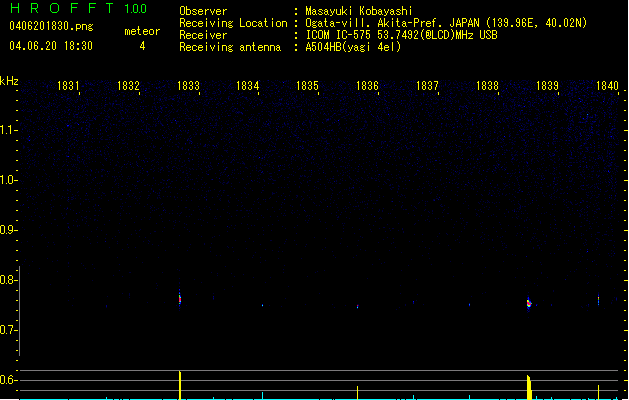Click the 1832 time axis label
This screenshot has height=400, width=629.
(128, 86)
